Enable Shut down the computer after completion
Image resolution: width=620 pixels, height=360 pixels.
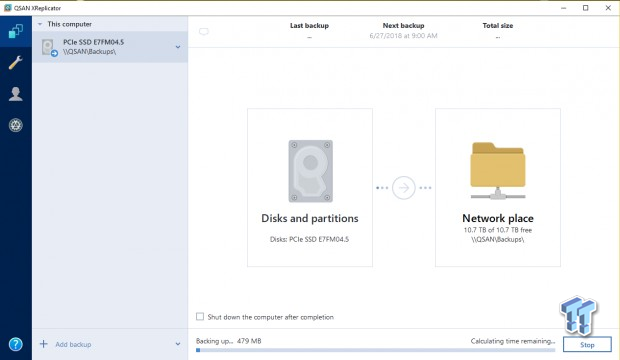pyautogui.click(x=200, y=316)
